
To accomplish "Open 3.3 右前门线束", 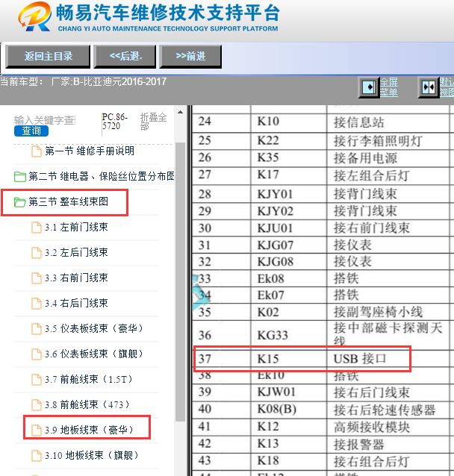I will coord(76,278).
